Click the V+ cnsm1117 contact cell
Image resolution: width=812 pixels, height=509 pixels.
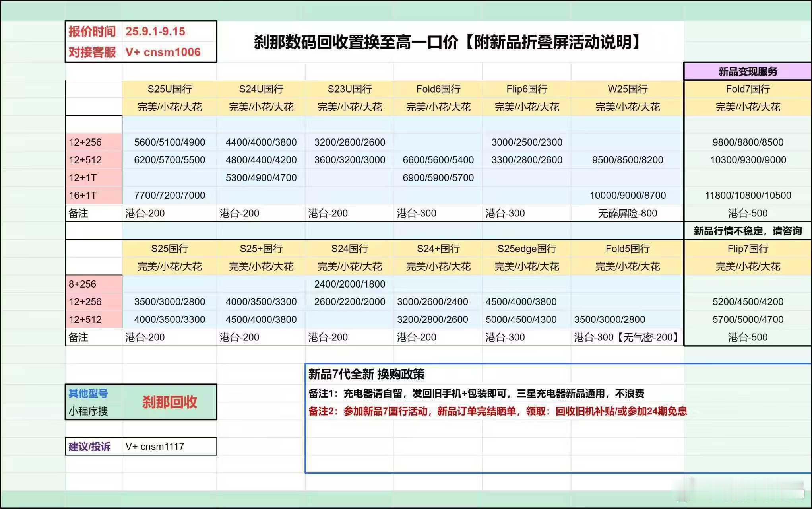tap(169, 447)
